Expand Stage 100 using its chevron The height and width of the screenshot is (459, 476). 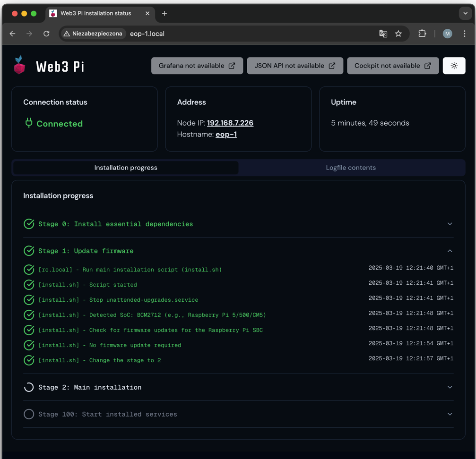pyautogui.click(x=450, y=414)
